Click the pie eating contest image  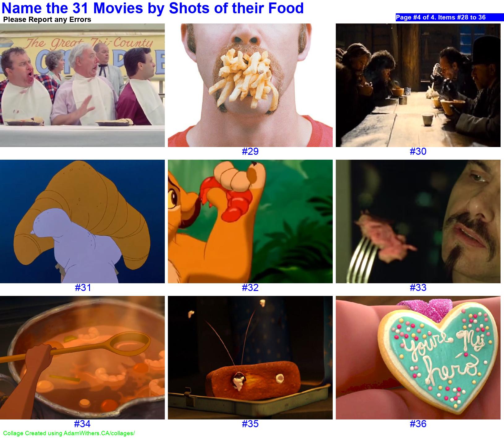tap(82, 85)
